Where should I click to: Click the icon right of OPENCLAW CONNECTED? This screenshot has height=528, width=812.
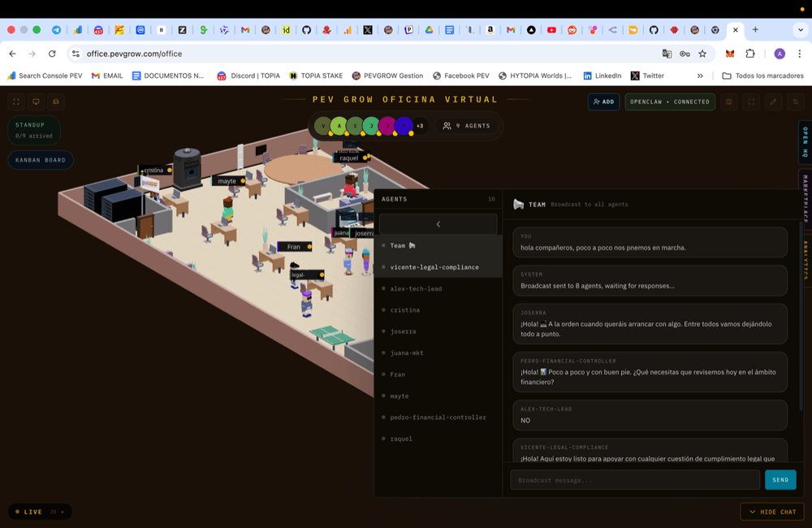coord(728,102)
